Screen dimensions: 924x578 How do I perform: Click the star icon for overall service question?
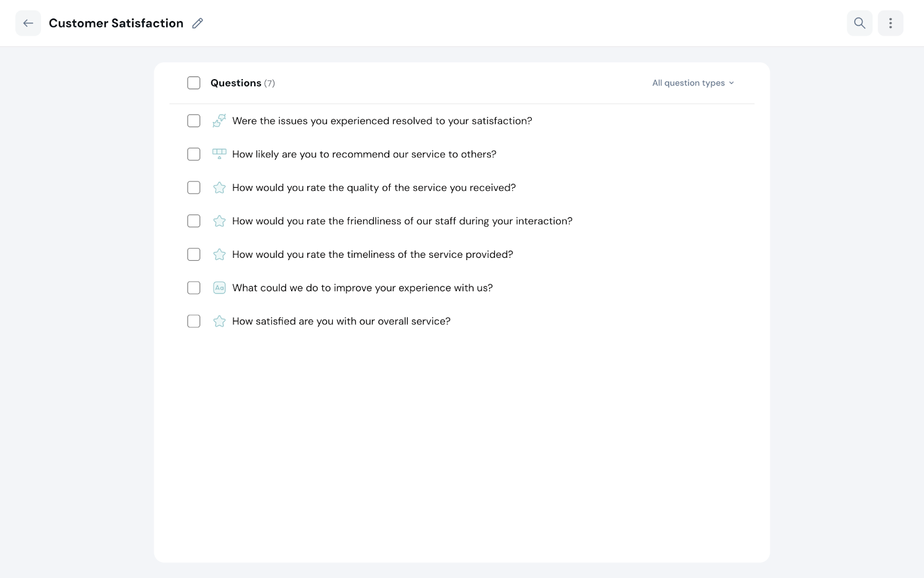[x=219, y=321]
